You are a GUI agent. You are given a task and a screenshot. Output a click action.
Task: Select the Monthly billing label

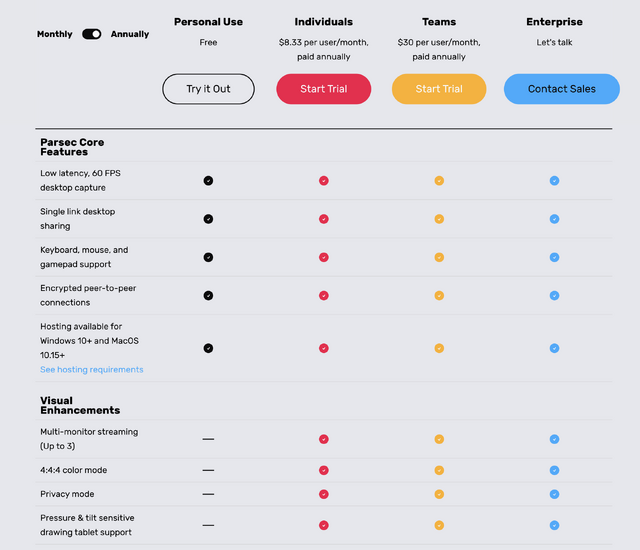click(55, 34)
